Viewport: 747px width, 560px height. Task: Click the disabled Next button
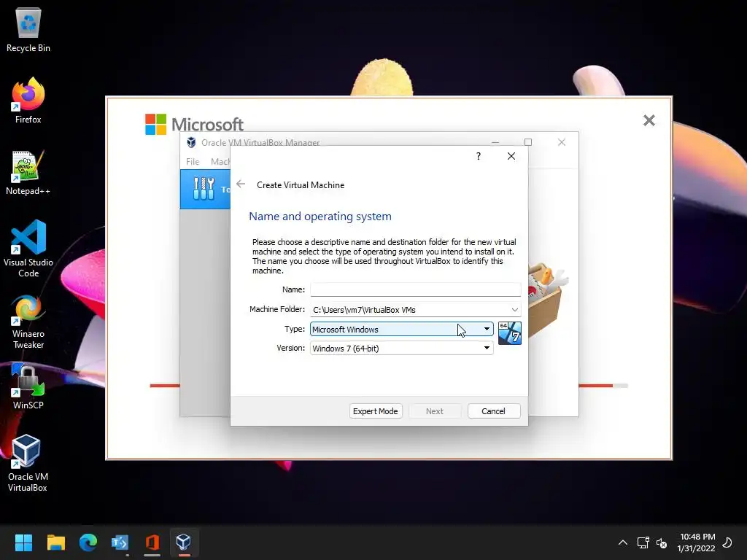(435, 411)
